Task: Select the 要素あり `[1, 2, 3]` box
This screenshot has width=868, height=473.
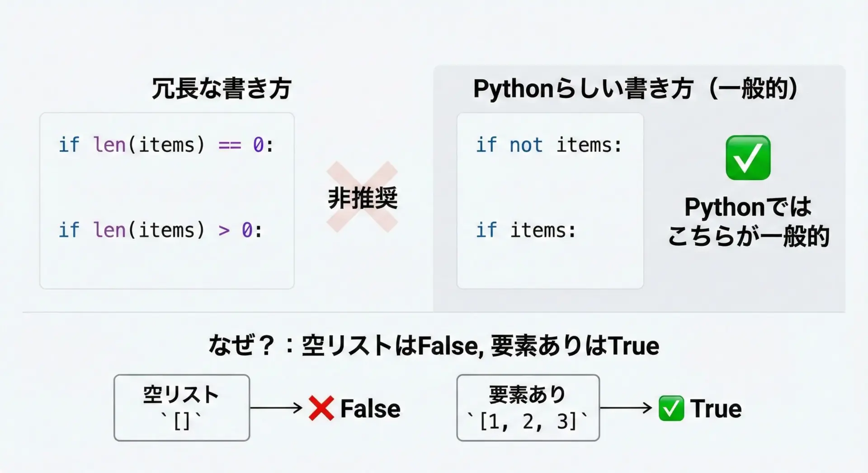Action: pos(528,407)
